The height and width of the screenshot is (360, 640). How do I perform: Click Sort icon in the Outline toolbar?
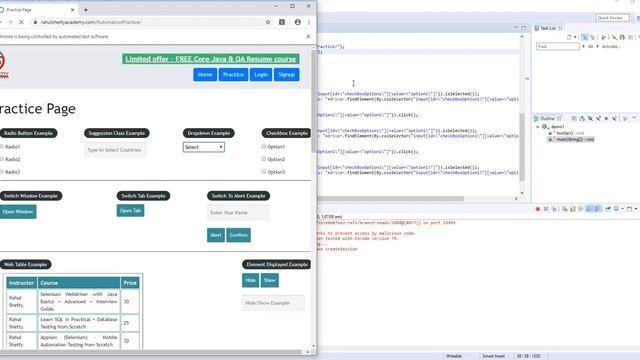point(582,119)
